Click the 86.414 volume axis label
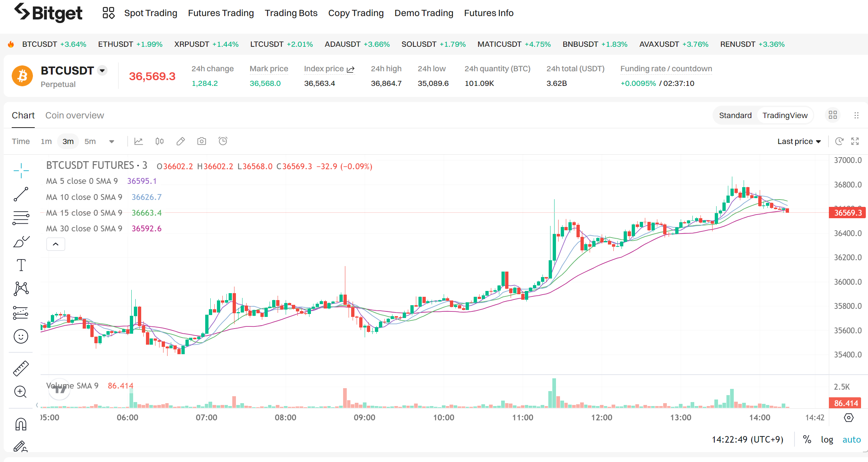 (x=846, y=403)
